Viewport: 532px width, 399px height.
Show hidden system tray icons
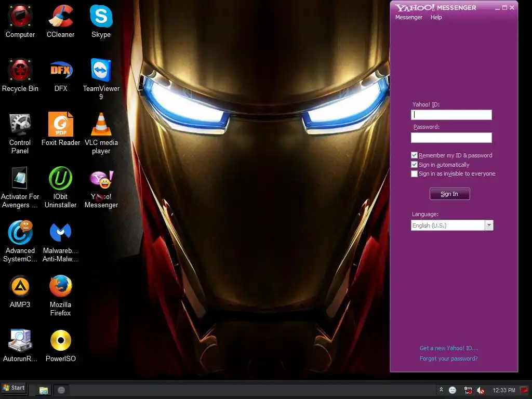click(441, 390)
